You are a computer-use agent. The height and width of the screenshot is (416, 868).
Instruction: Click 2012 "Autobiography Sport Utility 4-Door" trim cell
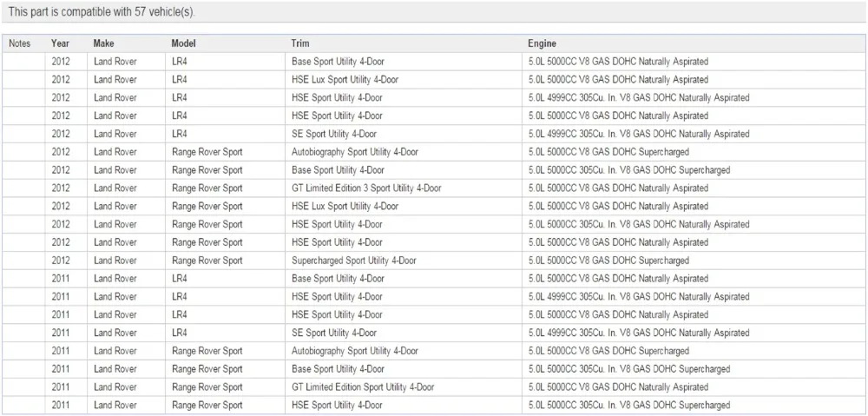355,152
